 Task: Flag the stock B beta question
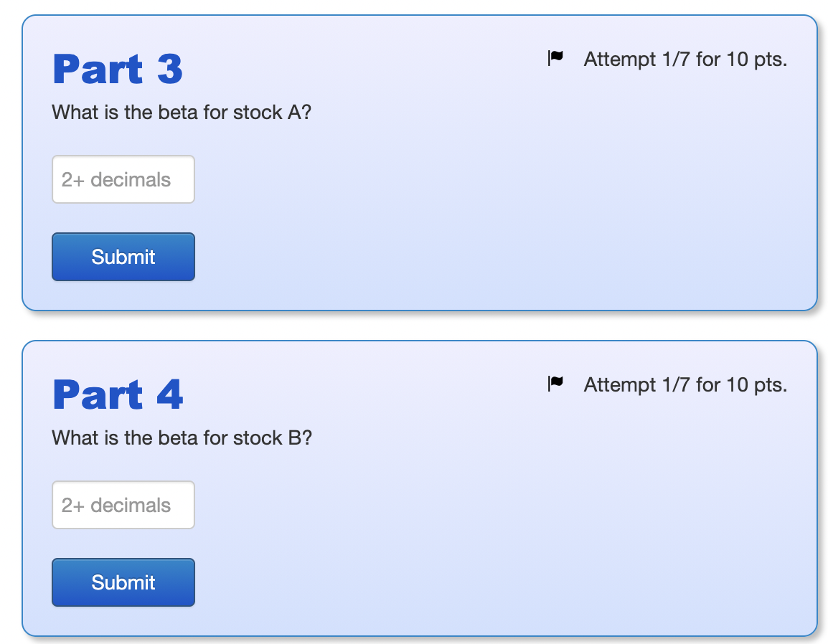(x=554, y=384)
